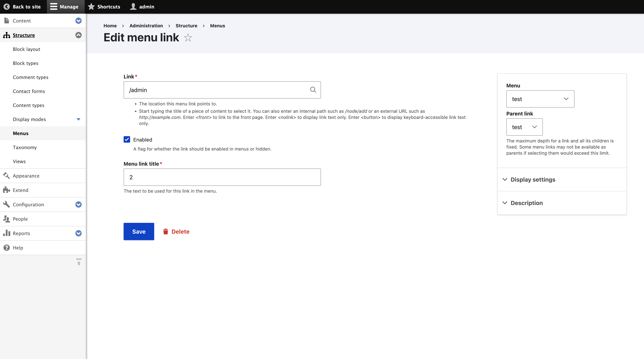Select Taxonomy in the Structure menu
The height and width of the screenshot is (359, 644).
tap(25, 147)
